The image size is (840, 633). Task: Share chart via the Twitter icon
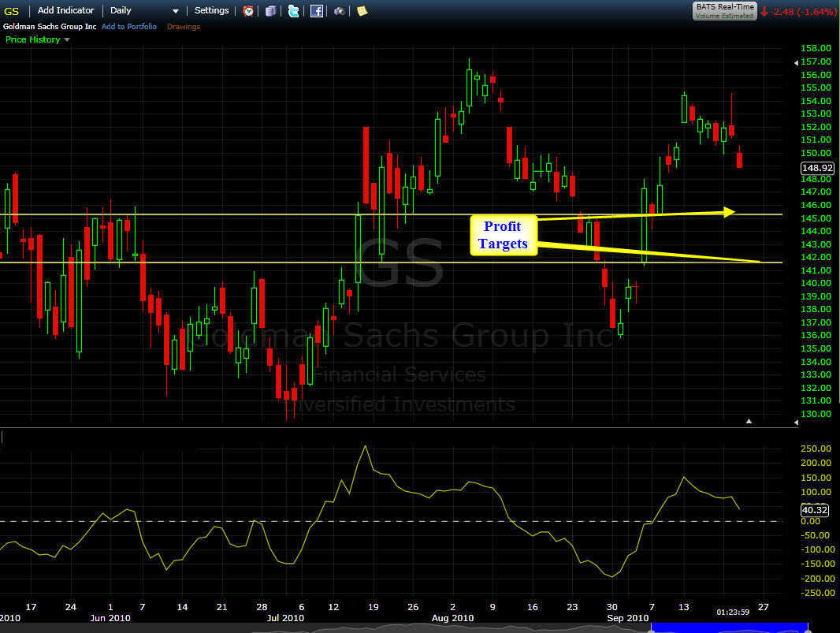294,11
